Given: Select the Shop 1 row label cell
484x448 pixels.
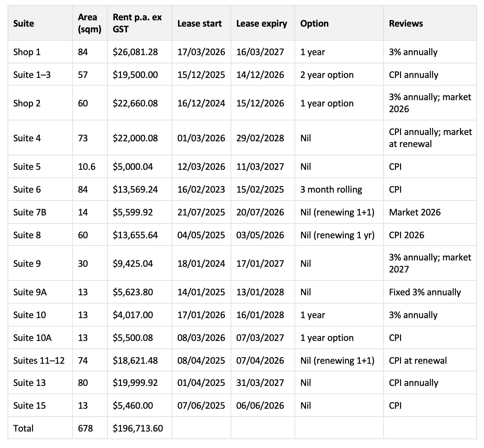Looking at the screenshot, I should 27,52.
